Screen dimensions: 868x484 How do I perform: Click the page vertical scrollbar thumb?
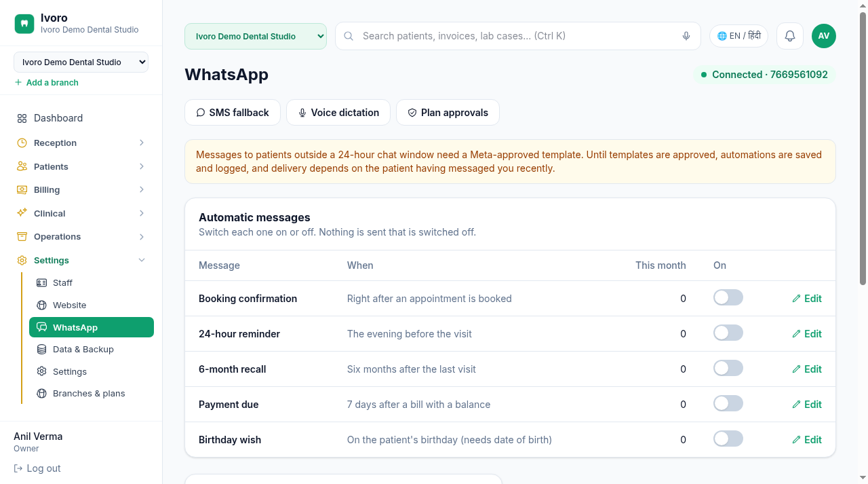point(863,149)
